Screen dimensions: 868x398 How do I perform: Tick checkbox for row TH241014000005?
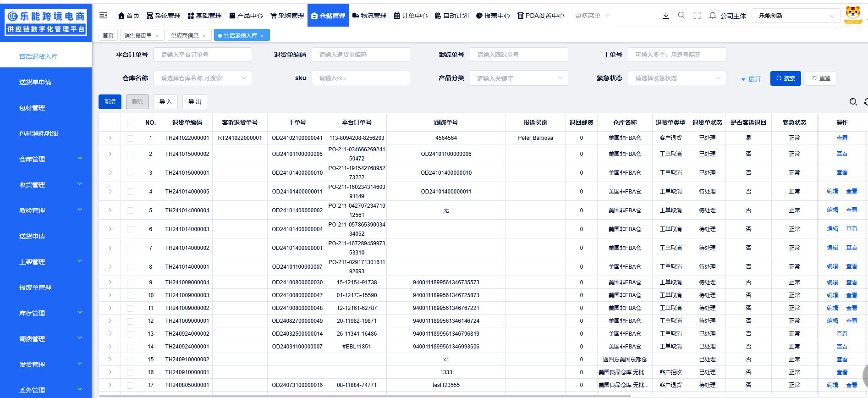[x=130, y=192]
